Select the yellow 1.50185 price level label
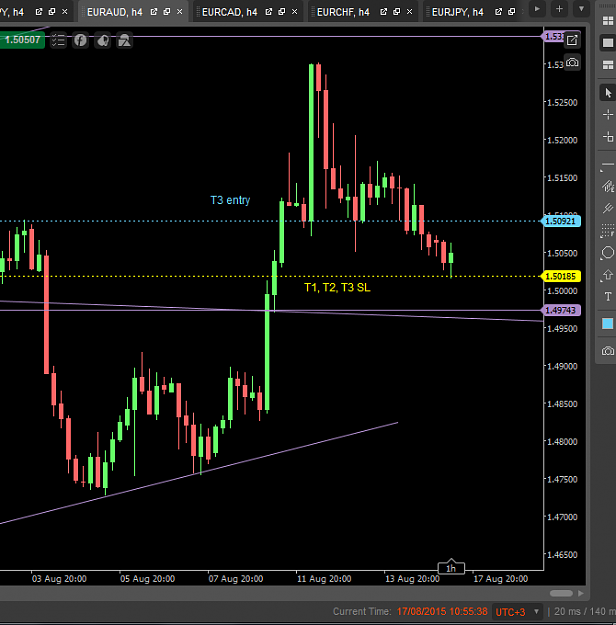The image size is (616, 625). point(561,276)
